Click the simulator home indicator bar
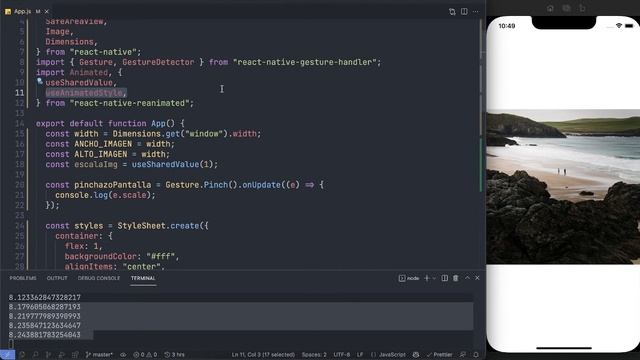This screenshot has width=640, height=360. [x=564, y=348]
